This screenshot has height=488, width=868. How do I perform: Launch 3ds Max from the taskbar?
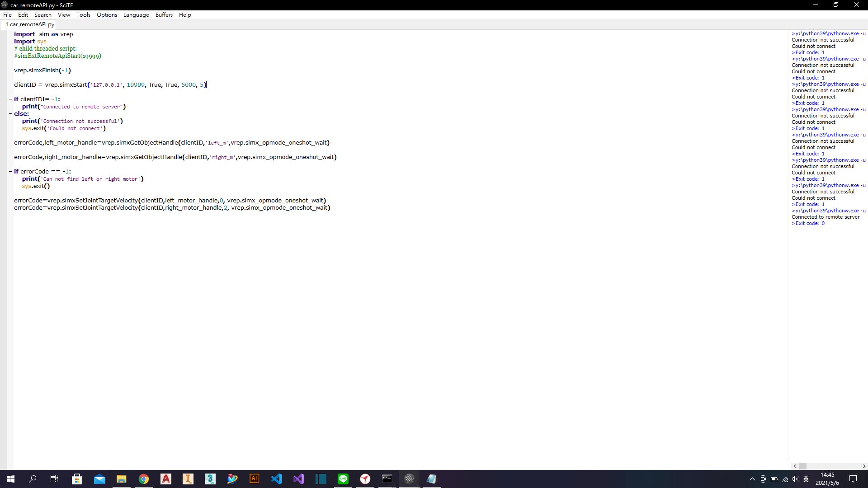[210, 479]
